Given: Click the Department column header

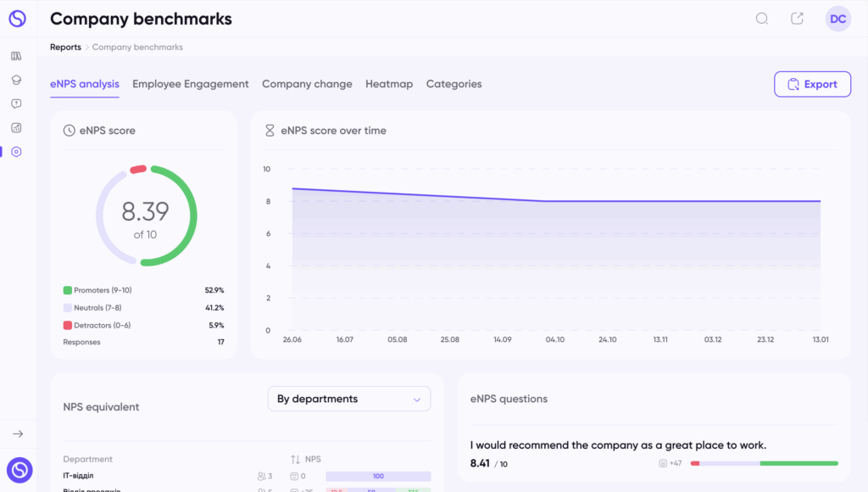Looking at the screenshot, I should pos(87,459).
